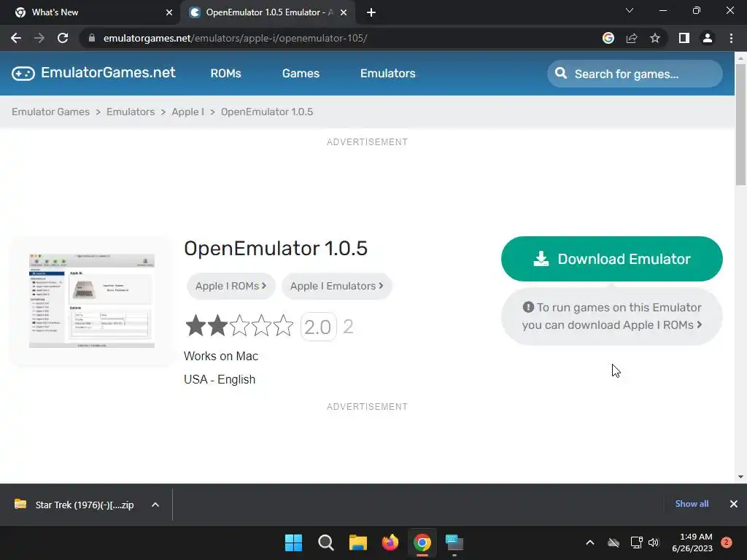Open the OpenEmulator screenshot thumbnail

pos(92,300)
